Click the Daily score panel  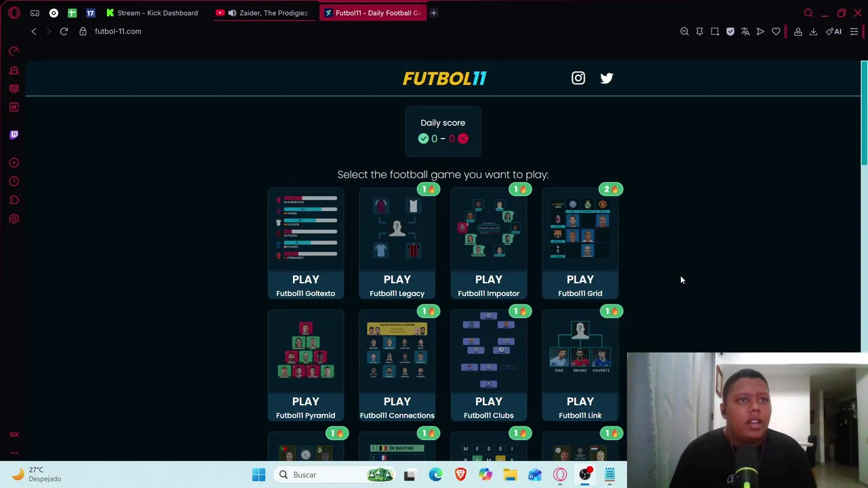click(x=443, y=131)
